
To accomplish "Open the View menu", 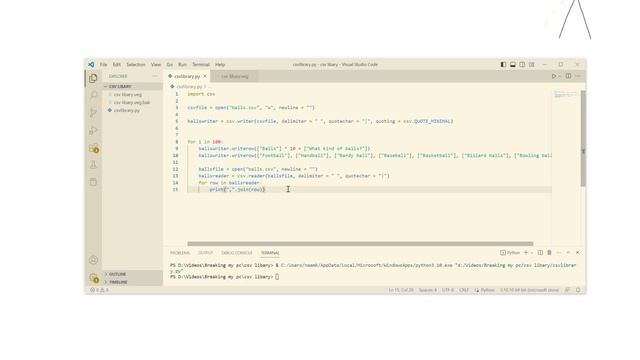I will click(156, 64).
